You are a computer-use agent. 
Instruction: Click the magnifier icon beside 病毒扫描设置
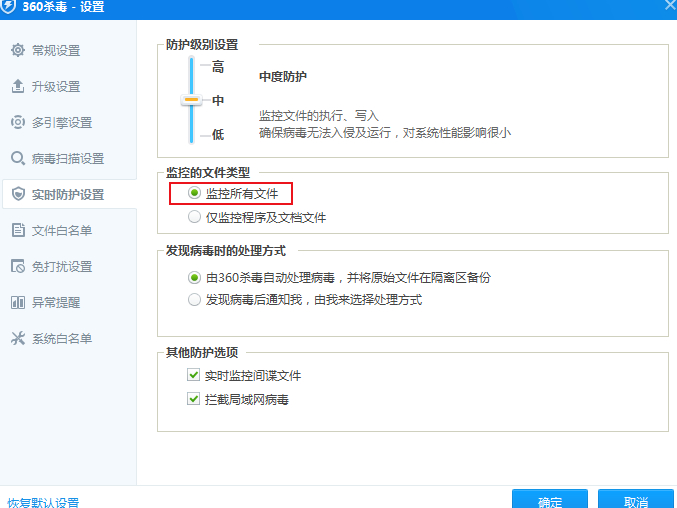pyautogui.click(x=18, y=158)
